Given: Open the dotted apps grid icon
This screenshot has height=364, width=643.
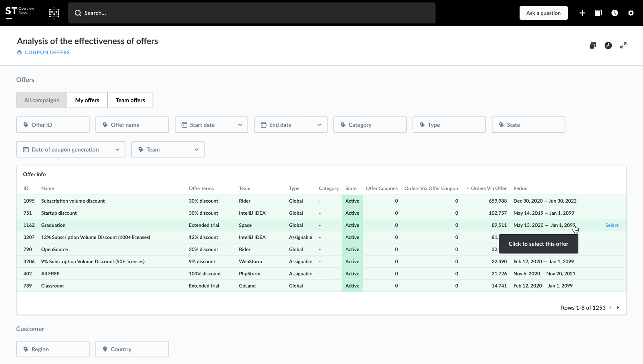Looking at the screenshot, I should 54,13.
